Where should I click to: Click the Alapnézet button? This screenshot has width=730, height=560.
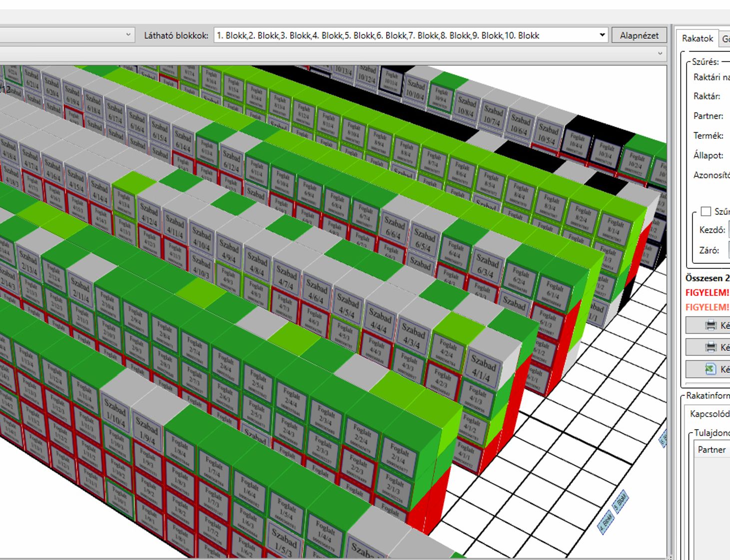tap(639, 35)
